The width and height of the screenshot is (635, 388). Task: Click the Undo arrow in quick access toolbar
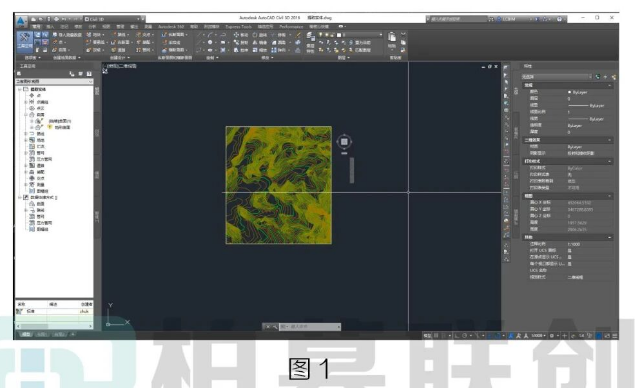tap(65, 19)
